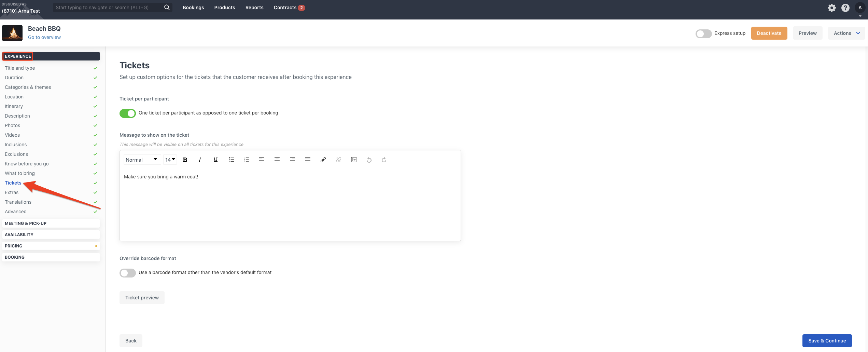The width and height of the screenshot is (868, 352).
Task: Undo the last editor change
Action: click(x=369, y=160)
